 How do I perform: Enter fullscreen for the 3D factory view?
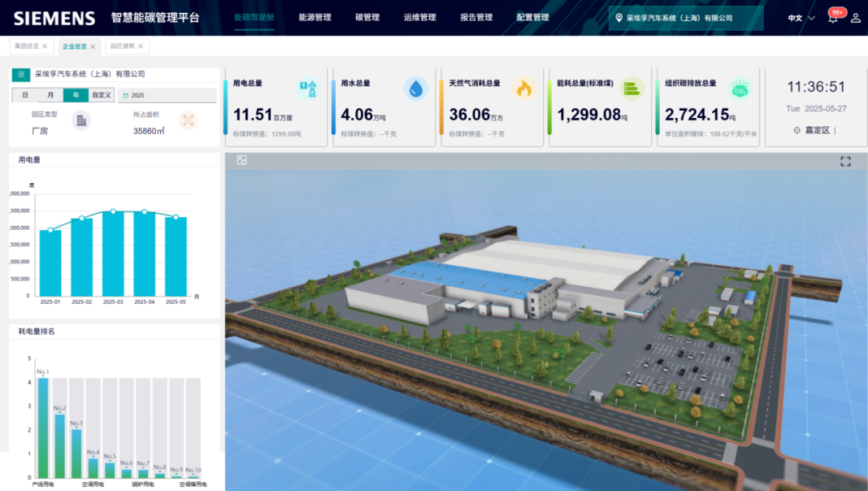845,162
